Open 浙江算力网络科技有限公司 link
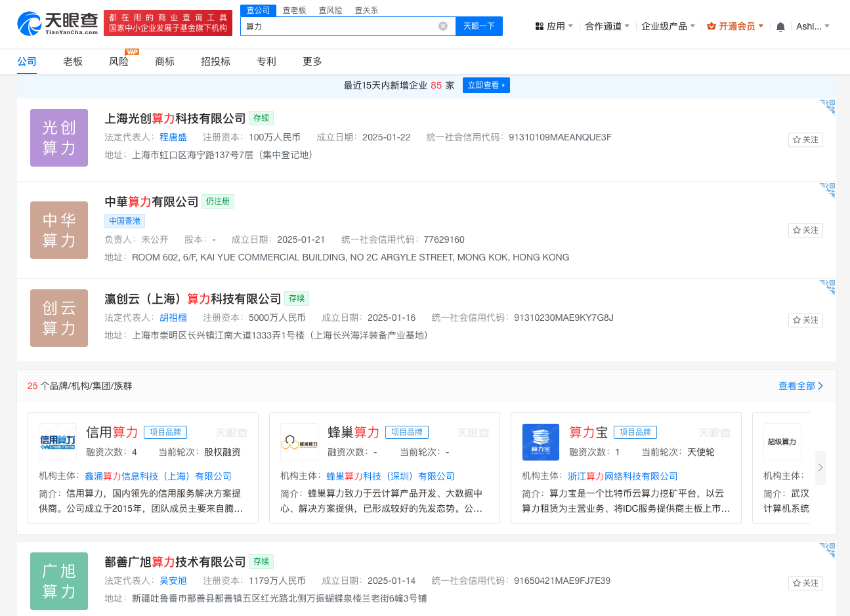Screen dimensions: 850x616 [623, 476]
